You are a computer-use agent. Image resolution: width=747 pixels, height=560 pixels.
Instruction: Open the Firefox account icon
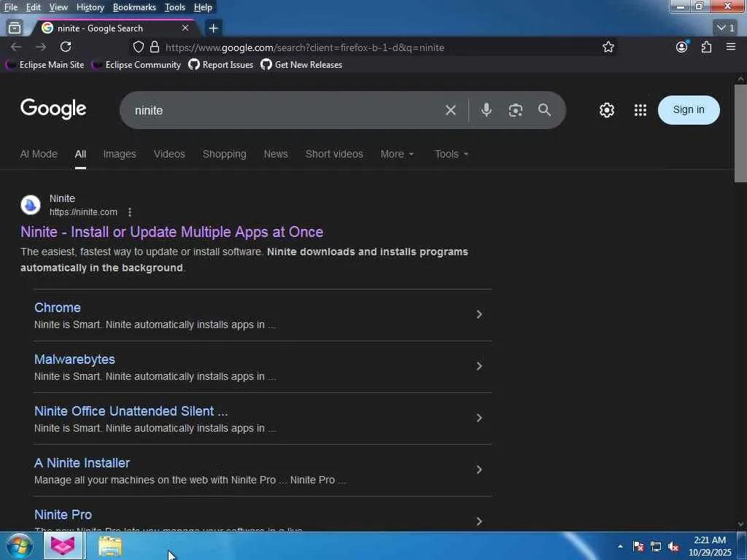point(682,47)
